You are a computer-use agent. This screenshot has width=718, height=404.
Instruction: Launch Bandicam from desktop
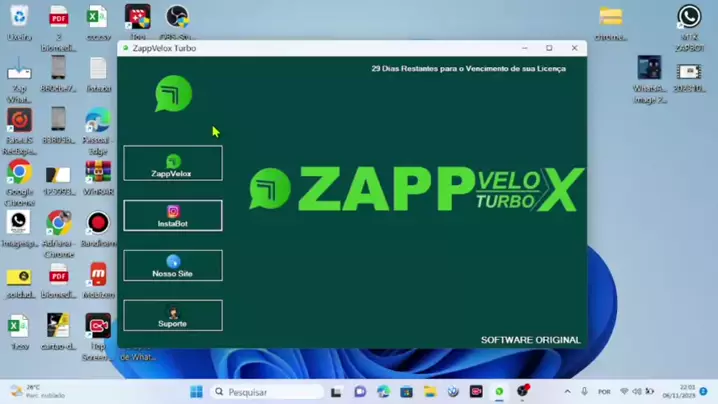coord(98,224)
